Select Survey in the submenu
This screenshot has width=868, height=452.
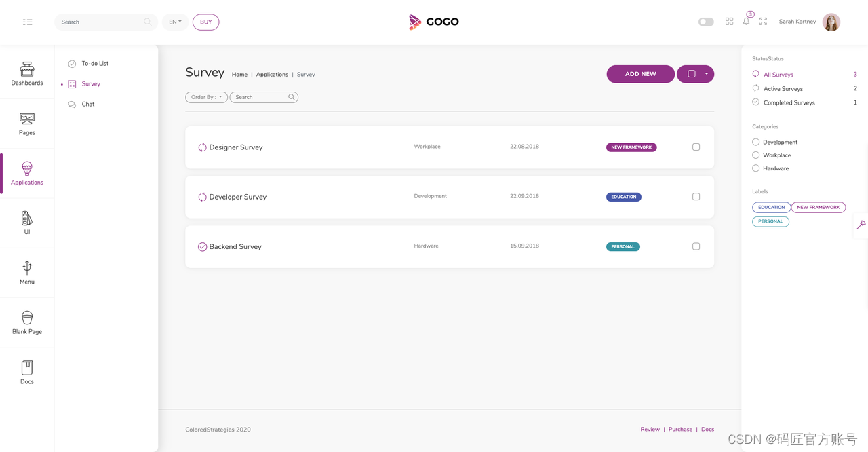tap(84, 84)
